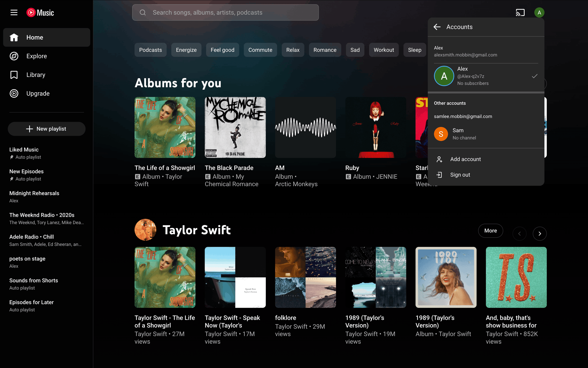Switch to Sam account
Screen dimensions: 588x368
(486, 134)
